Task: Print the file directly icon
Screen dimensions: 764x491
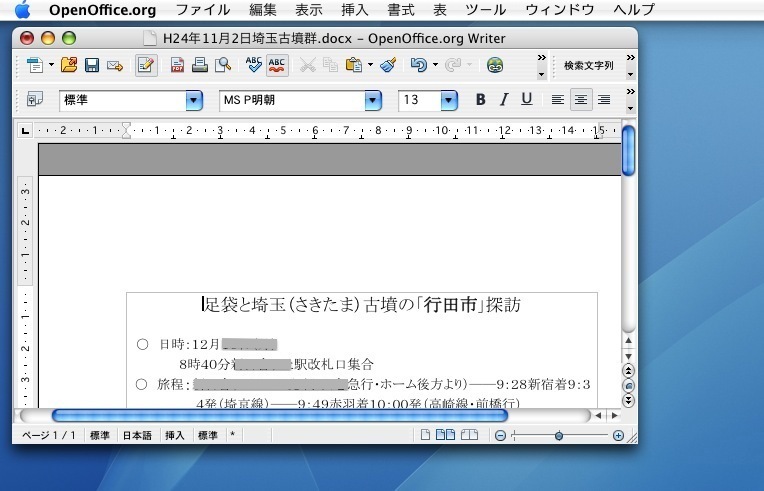Action: (200, 65)
